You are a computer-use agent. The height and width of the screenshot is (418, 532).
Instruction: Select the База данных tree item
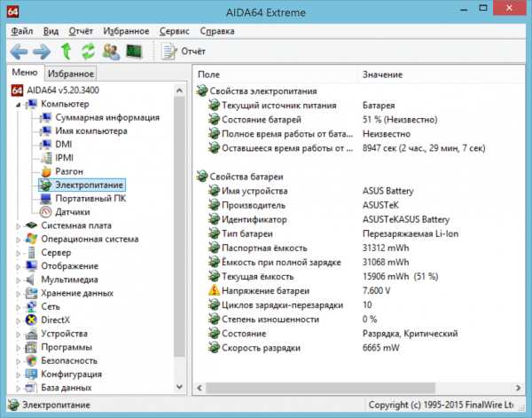66,388
